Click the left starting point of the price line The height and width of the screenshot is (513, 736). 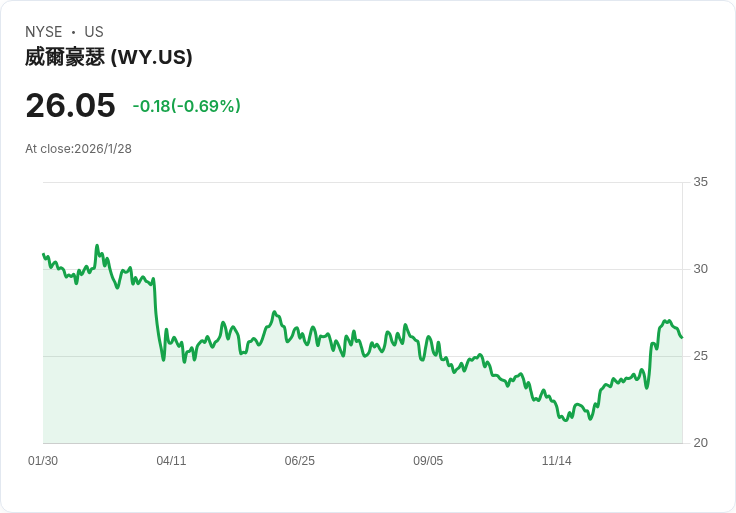pyautogui.click(x=43, y=254)
